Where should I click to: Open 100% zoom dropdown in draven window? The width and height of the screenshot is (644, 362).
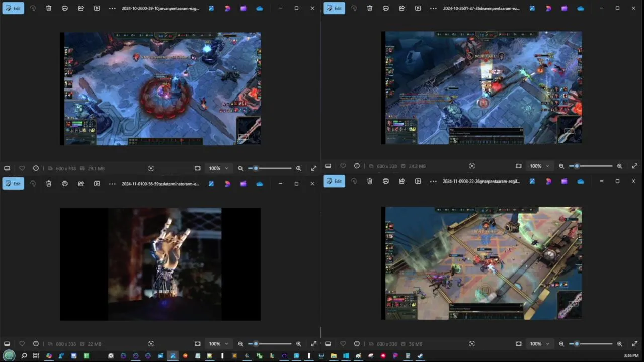(x=539, y=166)
